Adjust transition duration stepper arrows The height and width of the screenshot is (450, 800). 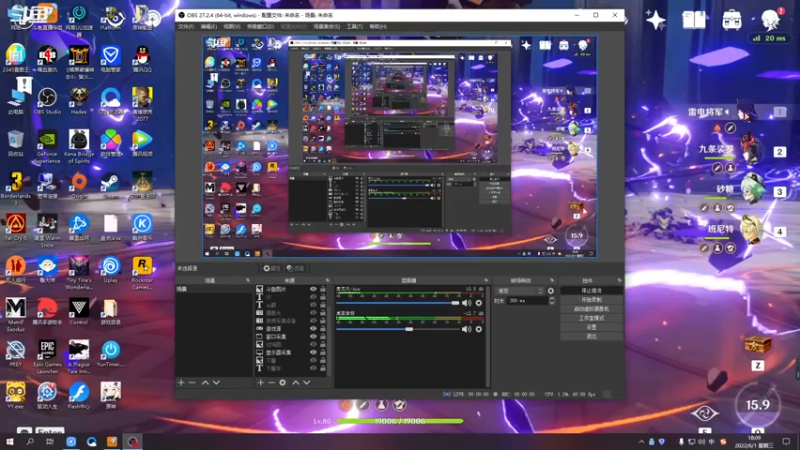(552, 301)
